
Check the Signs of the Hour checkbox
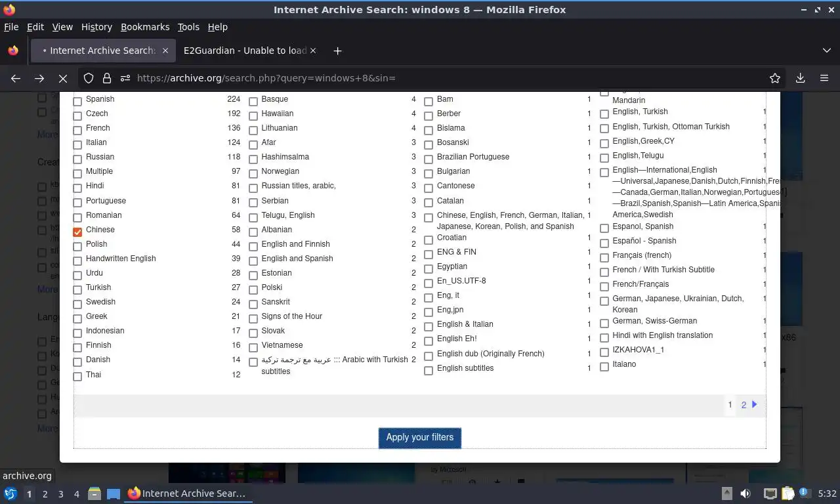[253, 318]
